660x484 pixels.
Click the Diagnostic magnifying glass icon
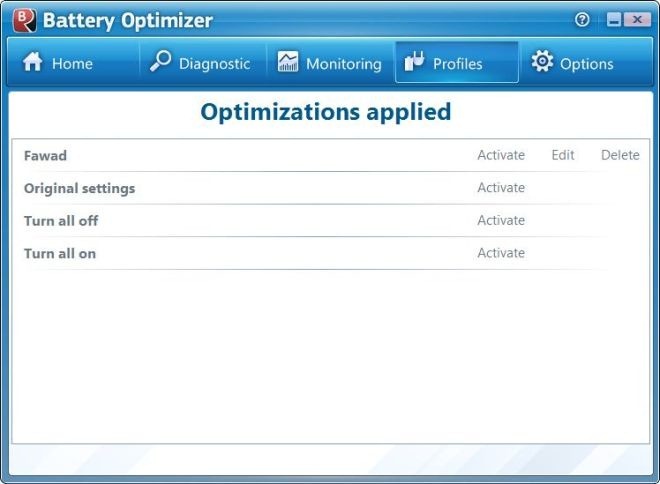pos(160,61)
